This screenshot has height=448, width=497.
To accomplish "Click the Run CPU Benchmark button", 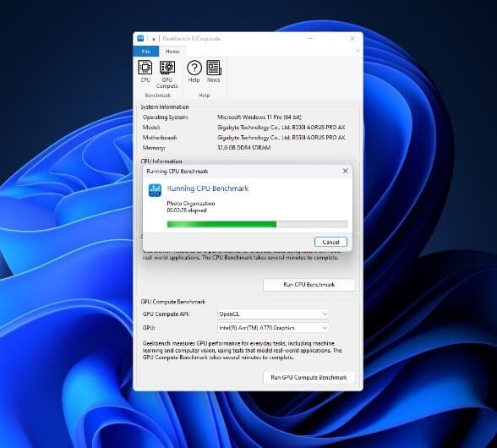I will pyautogui.click(x=309, y=284).
